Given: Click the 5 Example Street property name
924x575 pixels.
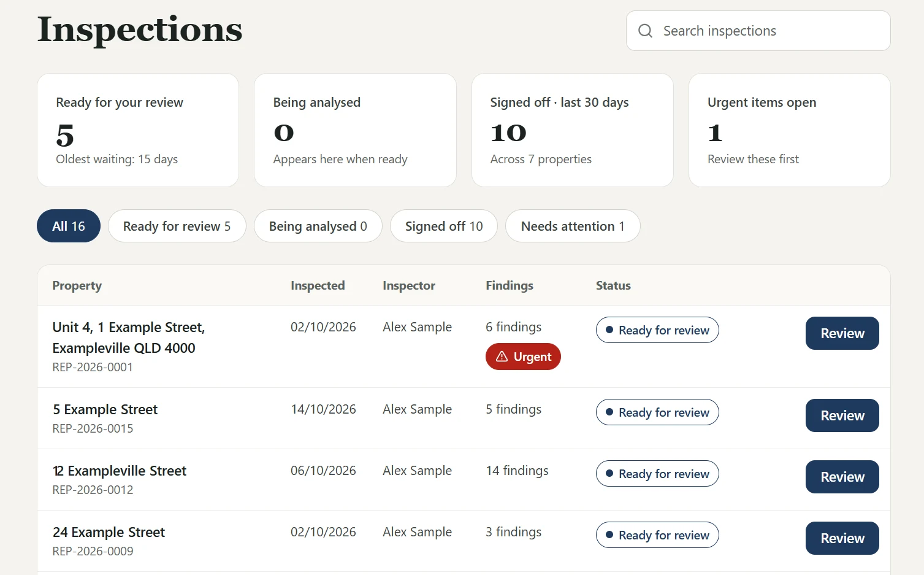Looking at the screenshot, I should pos(105,409).
